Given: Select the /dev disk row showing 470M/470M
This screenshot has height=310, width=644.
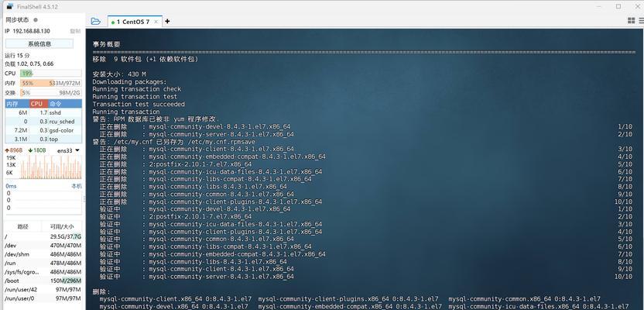Looking at the screenshot, I should (x=43, y=246).
